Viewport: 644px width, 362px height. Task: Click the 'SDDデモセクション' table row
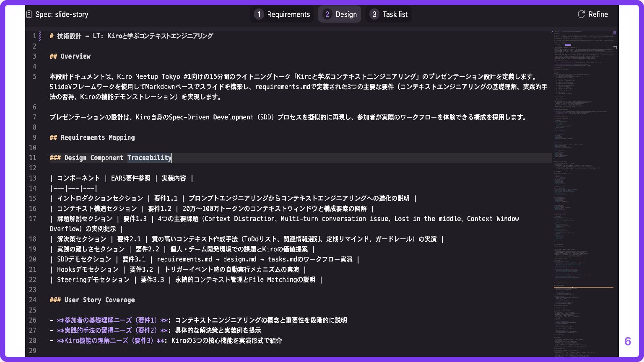(205, 259)
